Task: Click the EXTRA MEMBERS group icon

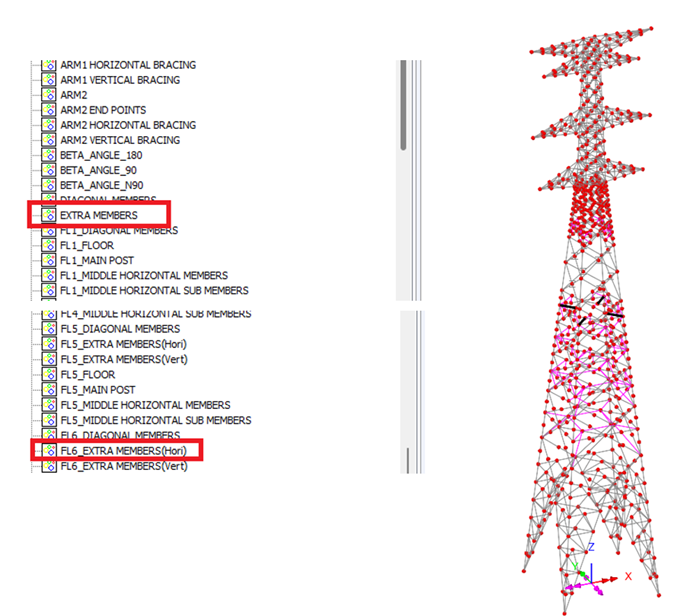Action: tap(48, 215)
